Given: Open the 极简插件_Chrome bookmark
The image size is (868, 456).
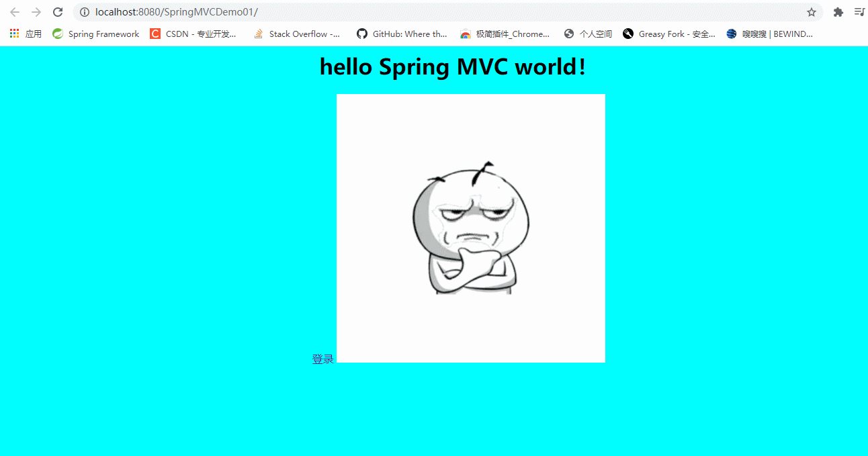Looking at the screenshot, I should coord(506,34).
